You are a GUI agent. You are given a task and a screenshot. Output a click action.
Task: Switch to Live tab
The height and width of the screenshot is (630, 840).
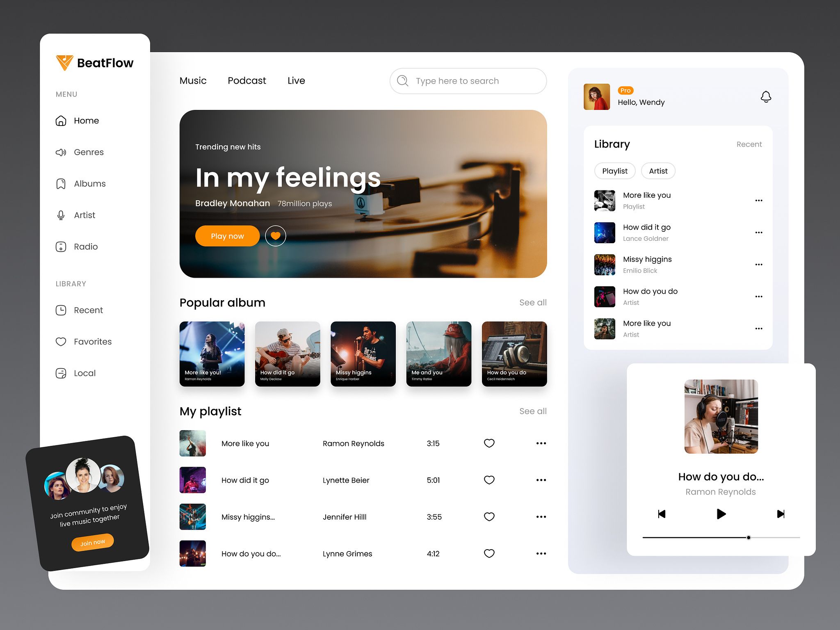coord(296,80)
